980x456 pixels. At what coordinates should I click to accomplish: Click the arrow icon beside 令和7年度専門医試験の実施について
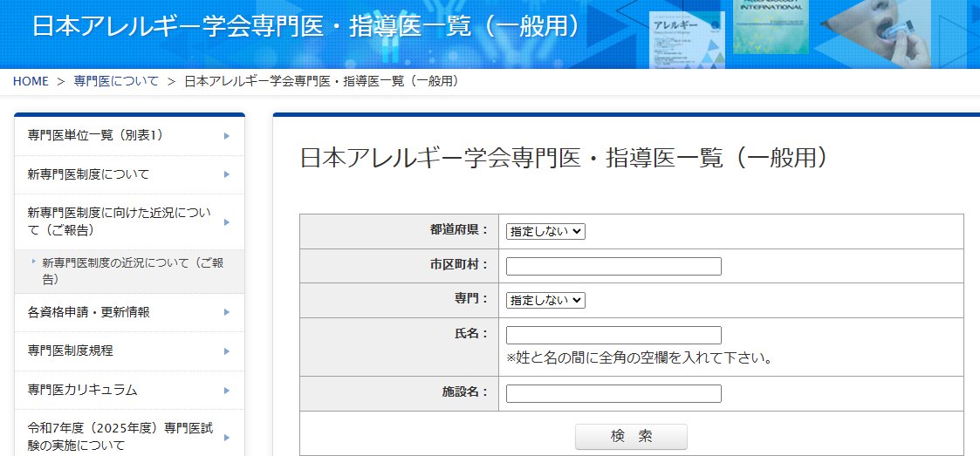(227, 437)
